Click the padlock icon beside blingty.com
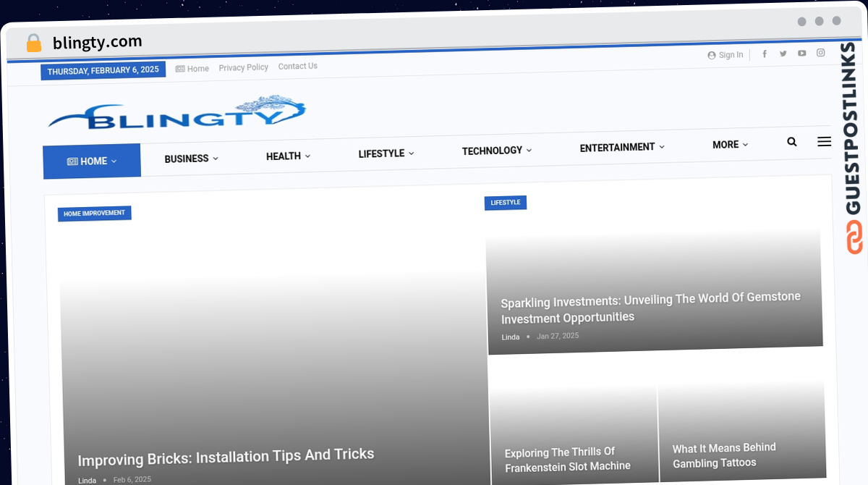 click(34, 43)
